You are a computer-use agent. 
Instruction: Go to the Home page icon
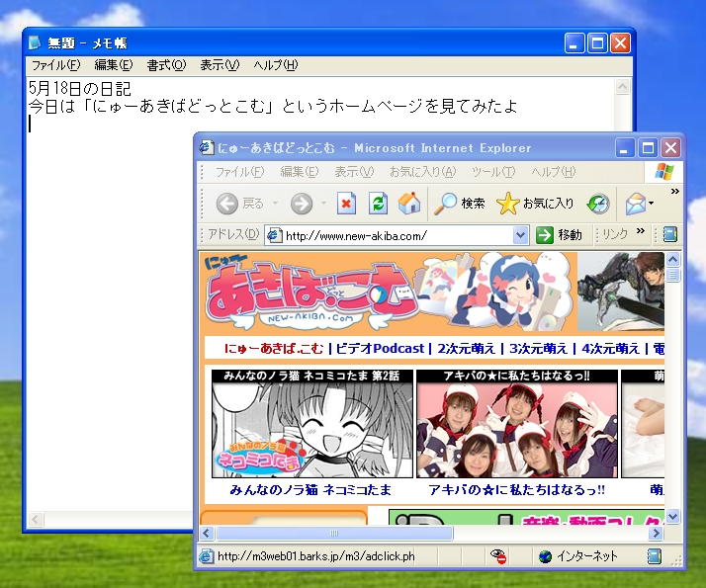tap(409, 203)
